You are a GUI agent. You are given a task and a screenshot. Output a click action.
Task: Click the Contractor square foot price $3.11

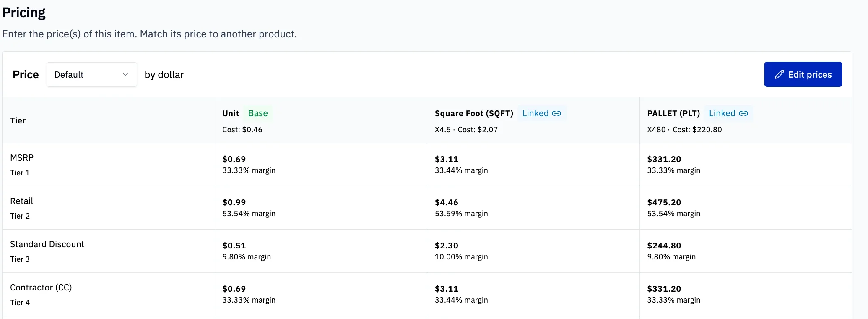click(x=447, y=289)
